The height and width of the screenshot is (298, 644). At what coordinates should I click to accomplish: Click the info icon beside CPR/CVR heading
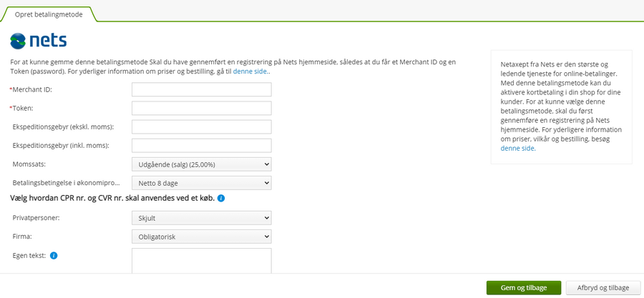[221, 199]
